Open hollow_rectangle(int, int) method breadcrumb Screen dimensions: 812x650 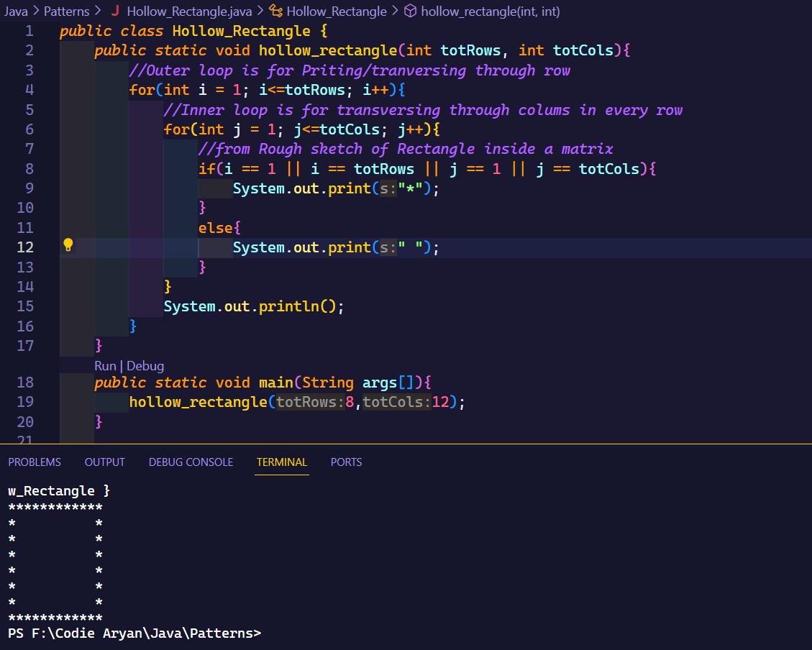tap(490, 11)
